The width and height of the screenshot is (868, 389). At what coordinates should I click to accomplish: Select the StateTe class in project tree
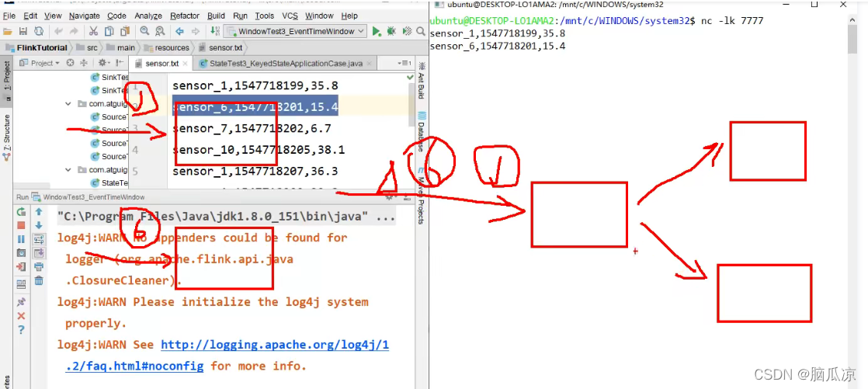coord(109,182)
